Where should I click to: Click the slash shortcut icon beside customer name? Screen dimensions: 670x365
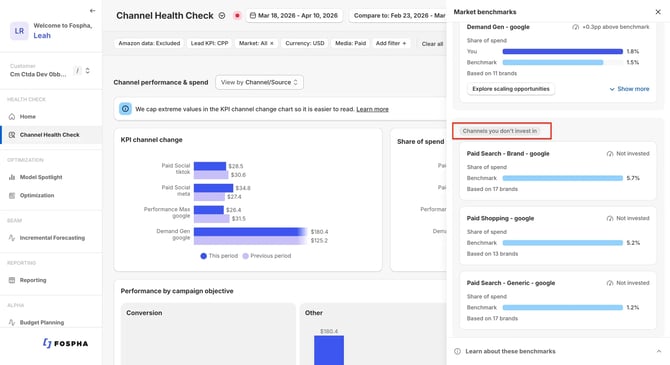click(77, 71)
